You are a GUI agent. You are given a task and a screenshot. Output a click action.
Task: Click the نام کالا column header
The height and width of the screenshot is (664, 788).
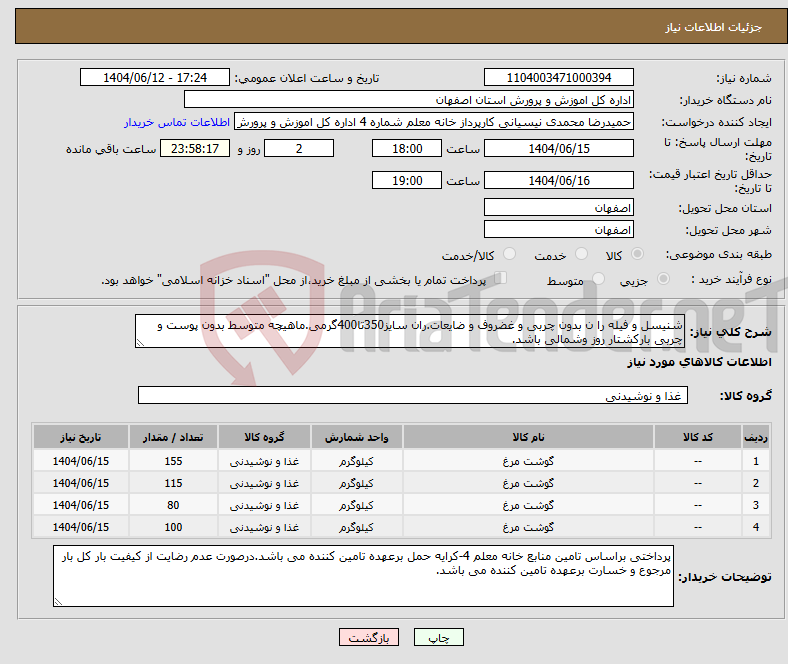pyautogui.click(x=527, y=438)
